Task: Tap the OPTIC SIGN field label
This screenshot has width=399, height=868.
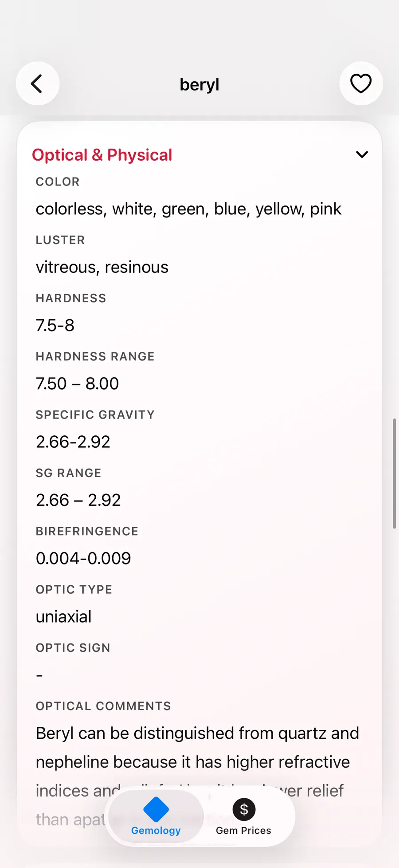Action: click(x=73, y=648)
